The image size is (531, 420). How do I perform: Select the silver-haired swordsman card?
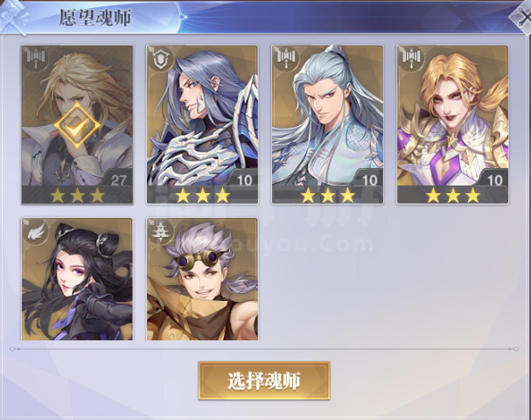(327, 124)
